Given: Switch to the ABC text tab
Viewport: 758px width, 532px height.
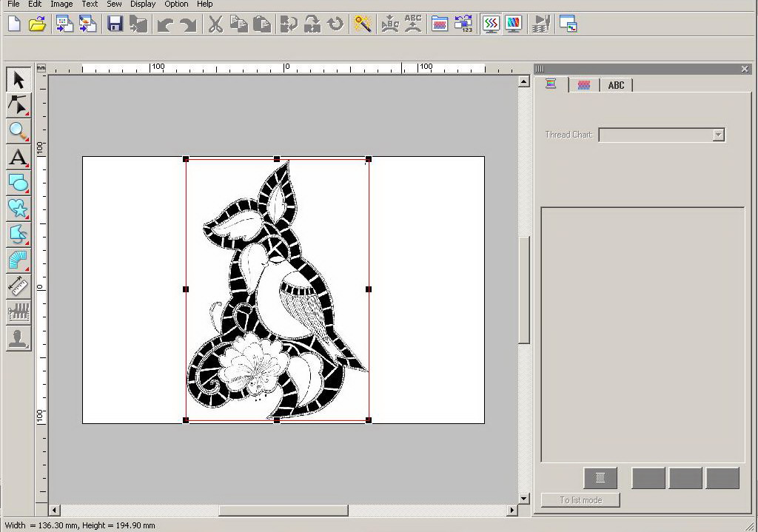Looking at the screenshot, I should click(616, 85).
